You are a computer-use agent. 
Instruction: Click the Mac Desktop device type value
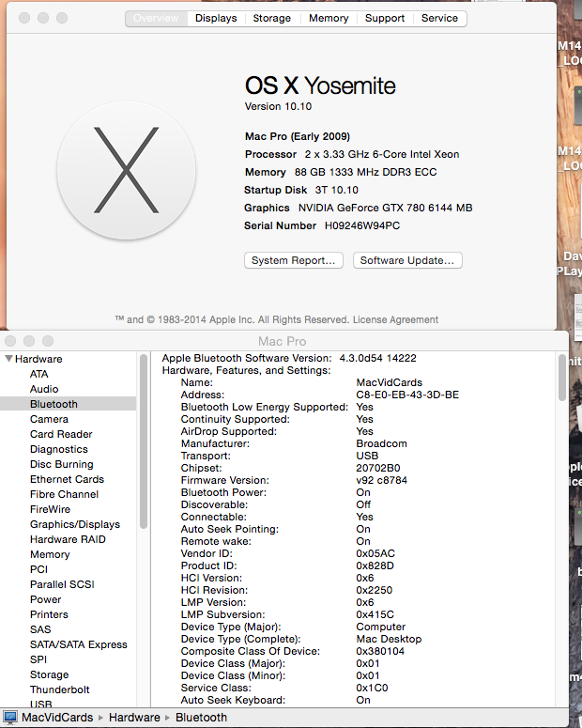point(389,639)
